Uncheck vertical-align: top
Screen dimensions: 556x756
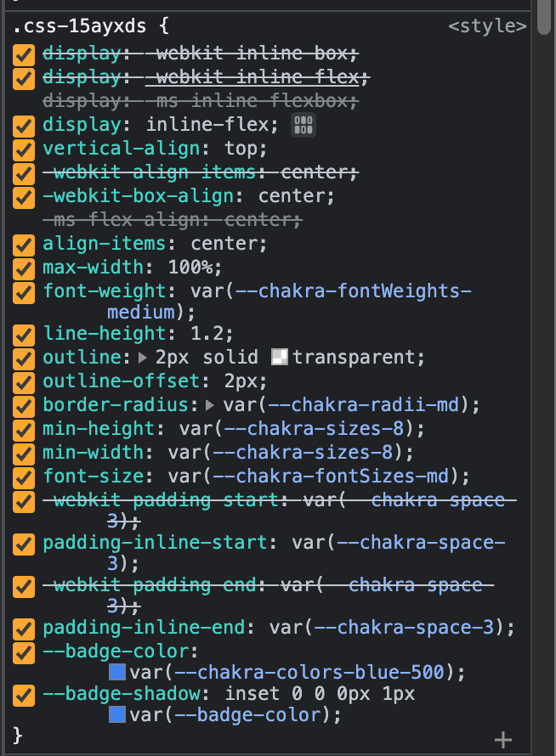click(23, 149)
